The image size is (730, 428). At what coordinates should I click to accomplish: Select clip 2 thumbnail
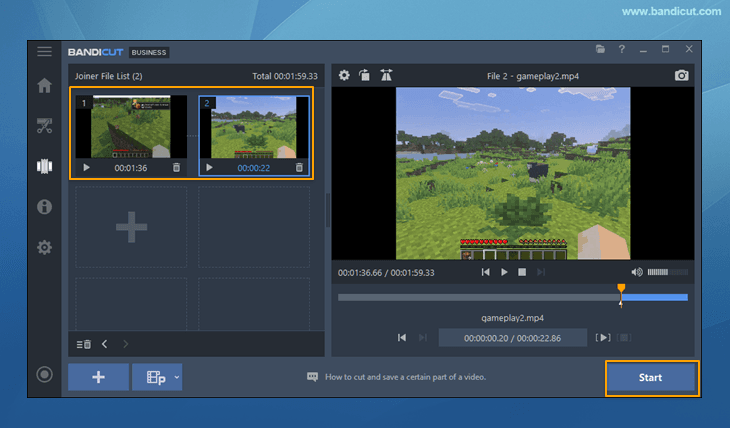click(x=254, y=127)
